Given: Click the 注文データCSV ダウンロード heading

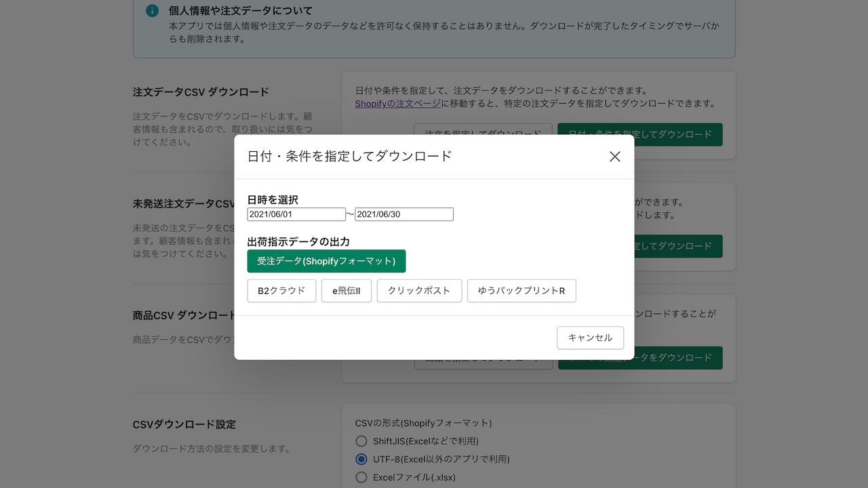Looking at the screenshot, I should (201, 91).
